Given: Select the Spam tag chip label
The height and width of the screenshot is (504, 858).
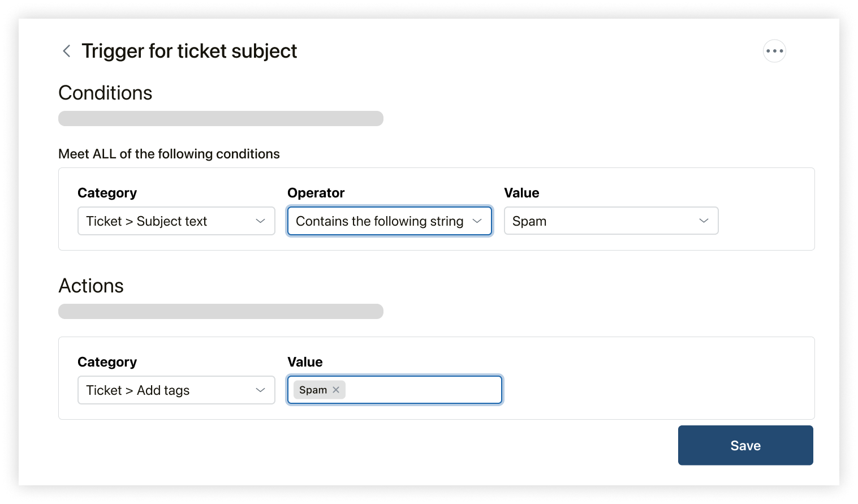Looking at the screenshot, I should [x=313, y=390].
